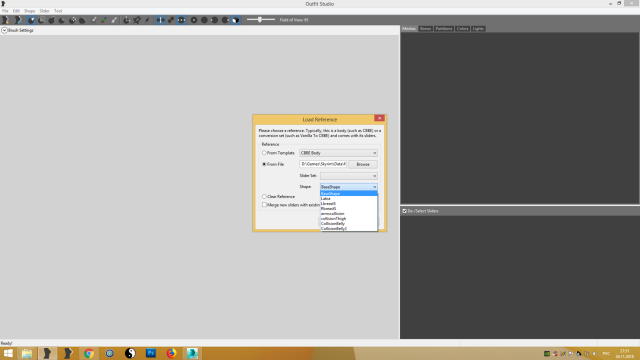Open the Slider menu
Image resolution: width=640 pixels, height=360 pixels.
point(44,11)
